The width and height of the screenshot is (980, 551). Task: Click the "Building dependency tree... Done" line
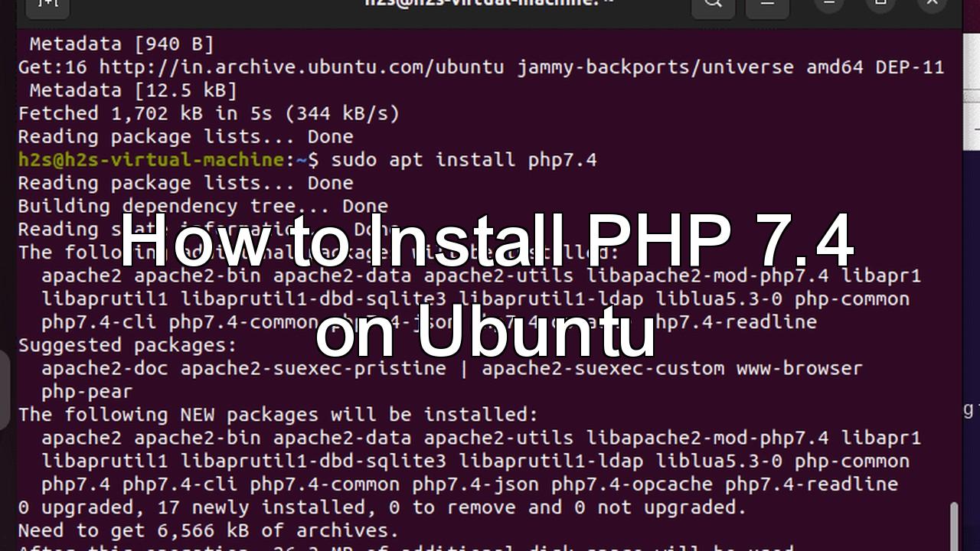pyautogui.click(x=203, y=207)
